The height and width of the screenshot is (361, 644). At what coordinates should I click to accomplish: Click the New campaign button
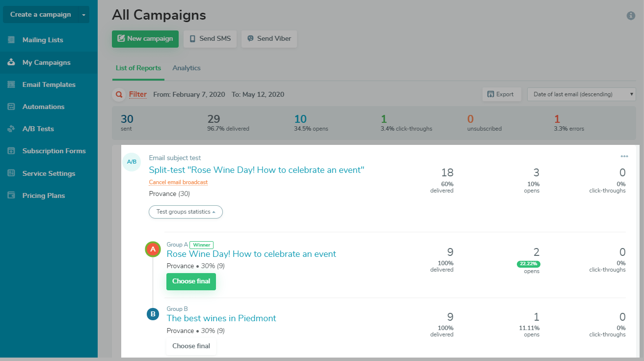(145, 39)
